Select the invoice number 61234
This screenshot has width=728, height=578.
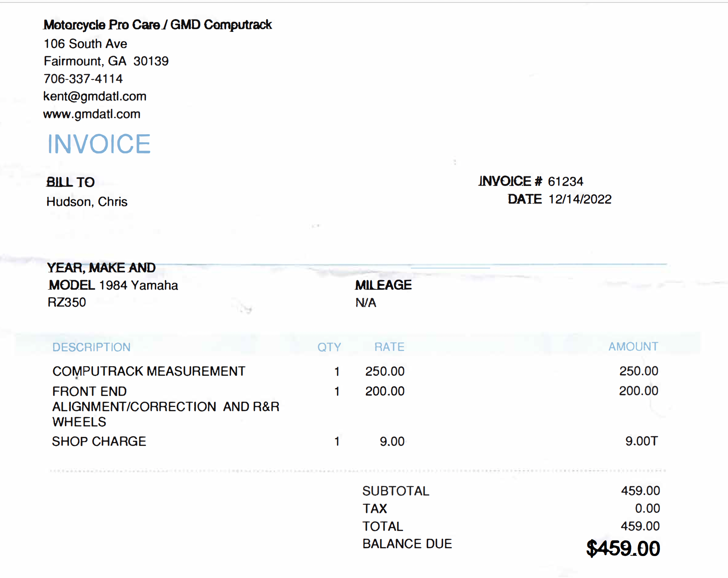565,181
